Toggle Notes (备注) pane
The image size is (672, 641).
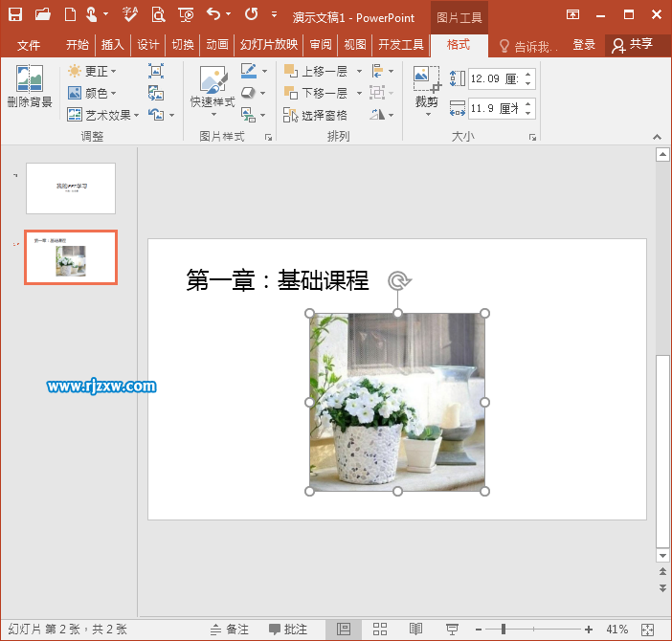(230, 629)
